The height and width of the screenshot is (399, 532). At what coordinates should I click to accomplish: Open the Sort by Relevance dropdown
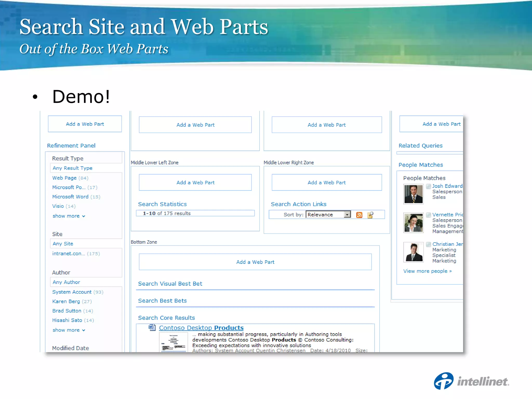328,215
